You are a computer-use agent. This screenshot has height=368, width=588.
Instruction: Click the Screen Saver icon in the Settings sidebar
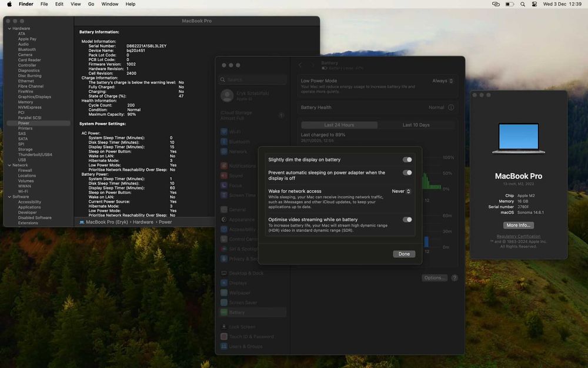[224, 302]
